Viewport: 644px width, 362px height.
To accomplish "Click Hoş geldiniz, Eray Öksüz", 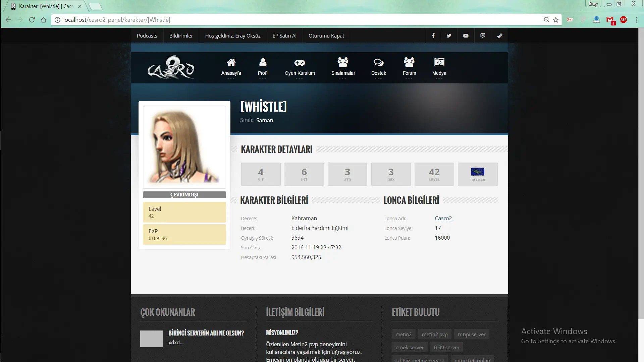I will 233,36.
